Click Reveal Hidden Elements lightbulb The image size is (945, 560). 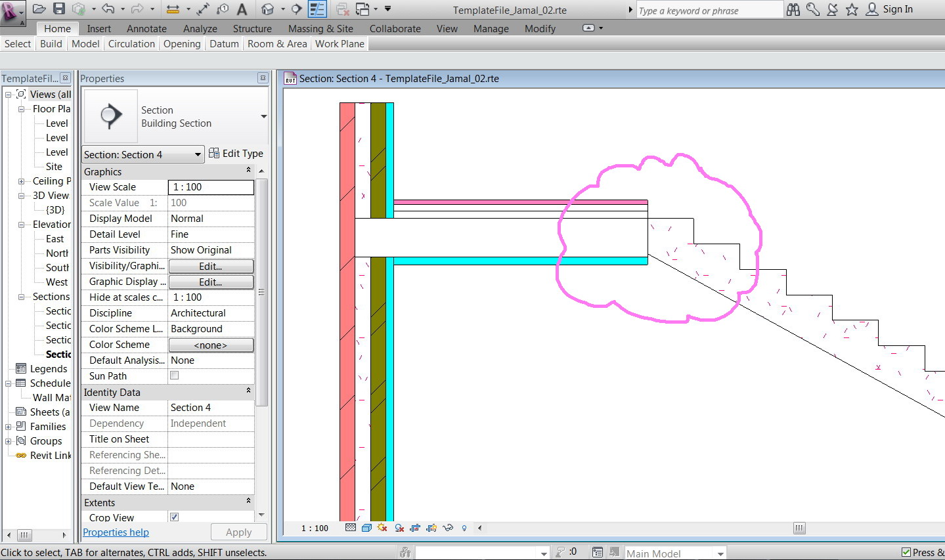click(x=464, y=528)
